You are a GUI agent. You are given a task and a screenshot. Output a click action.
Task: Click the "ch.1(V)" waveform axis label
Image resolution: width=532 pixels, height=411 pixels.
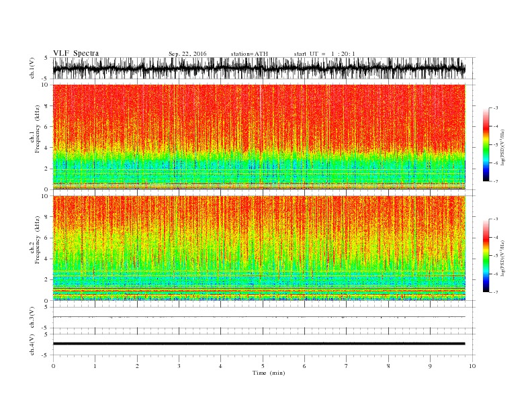coord(32,68)
